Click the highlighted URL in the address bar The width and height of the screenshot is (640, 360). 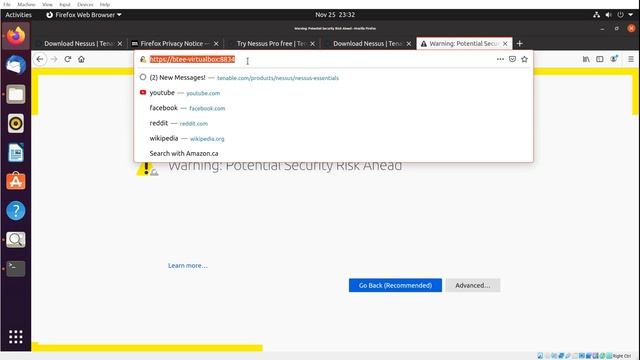192,59
